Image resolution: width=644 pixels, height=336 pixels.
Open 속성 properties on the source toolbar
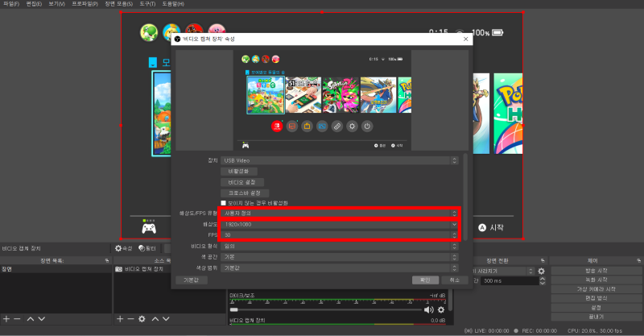124,248
